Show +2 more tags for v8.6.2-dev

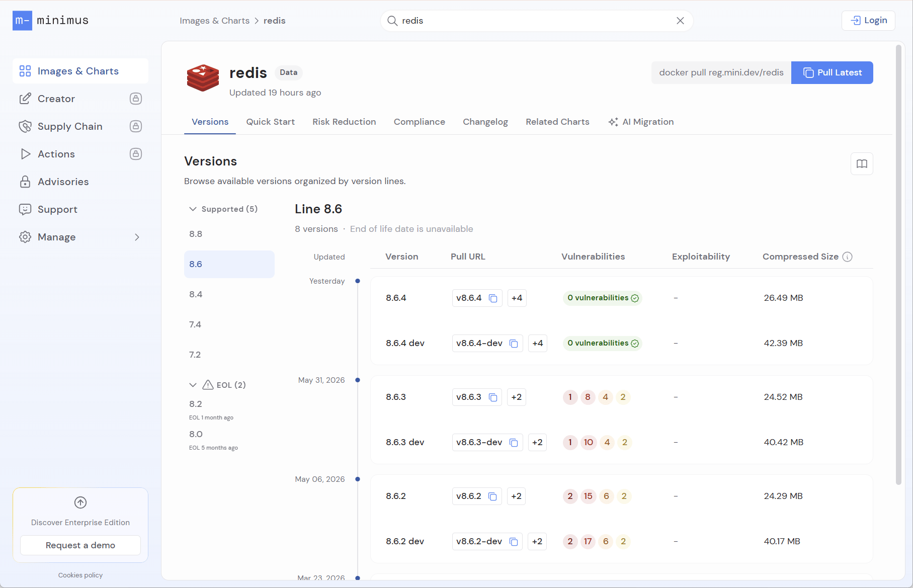537,541
